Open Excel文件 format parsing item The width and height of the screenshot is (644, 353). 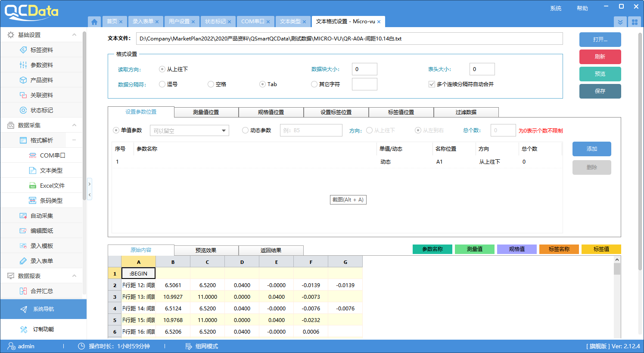(52, 186)
